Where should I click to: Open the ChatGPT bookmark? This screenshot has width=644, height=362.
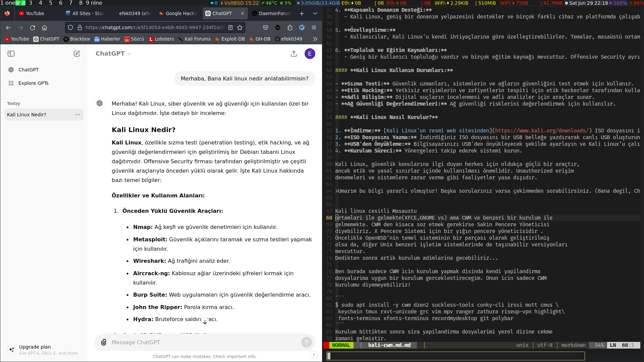46,39
